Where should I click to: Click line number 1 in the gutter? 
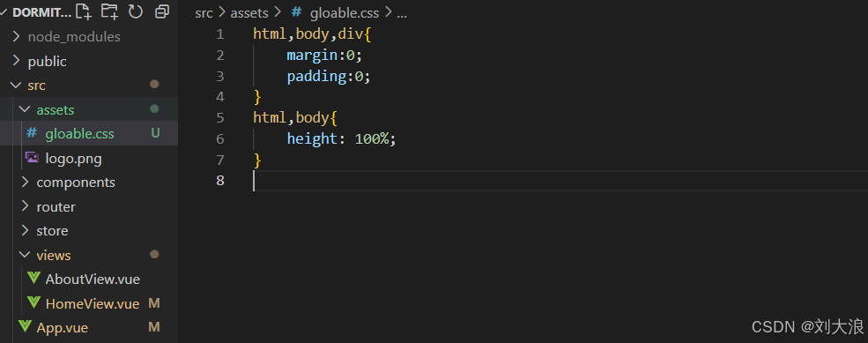coord(220,34)
